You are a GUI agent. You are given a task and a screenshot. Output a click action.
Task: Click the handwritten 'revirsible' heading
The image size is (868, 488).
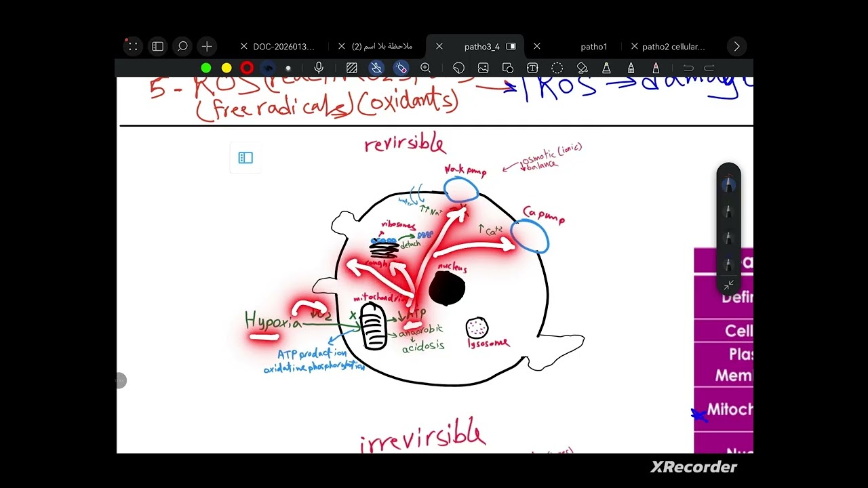pyautogui.click(x=405, y=144)
